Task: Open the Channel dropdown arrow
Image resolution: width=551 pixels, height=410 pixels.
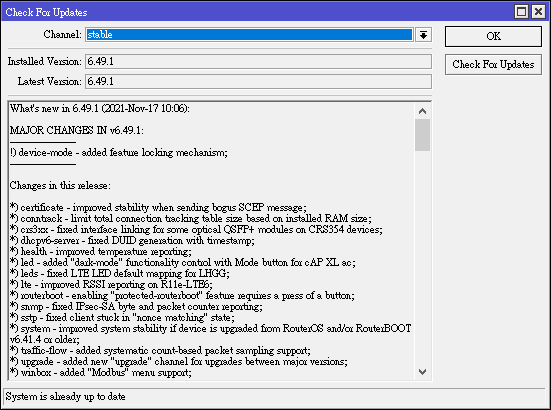Action: [423, 35]
